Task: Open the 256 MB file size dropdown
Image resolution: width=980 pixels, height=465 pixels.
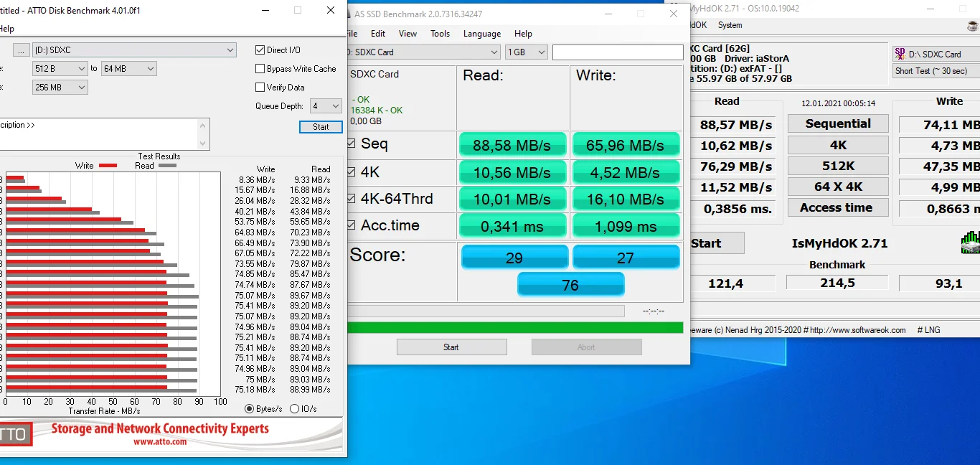Action: point(60,88)
